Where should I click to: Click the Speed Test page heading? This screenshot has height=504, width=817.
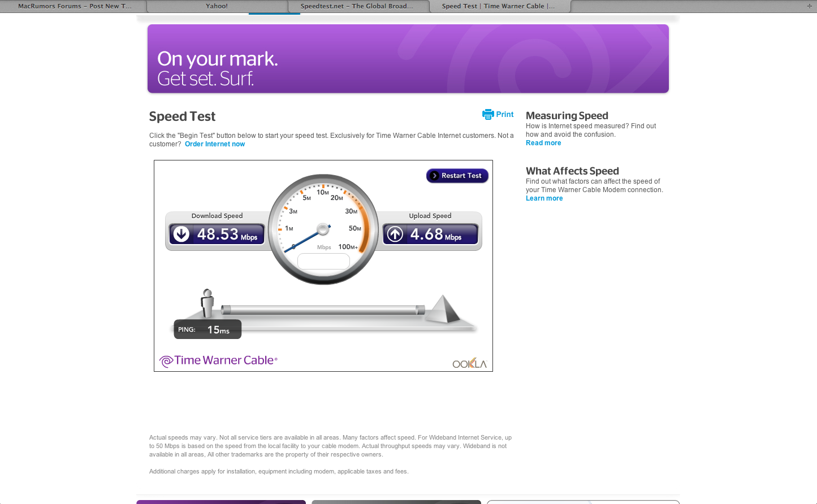pyautogui.click(x=182, y=116)
